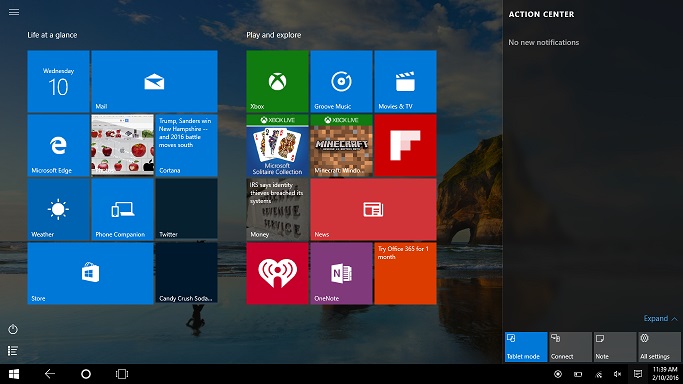The width and height of the screenshot is (683, 384).
Task: Open the Xbox tile
Action: click(277, 81)
